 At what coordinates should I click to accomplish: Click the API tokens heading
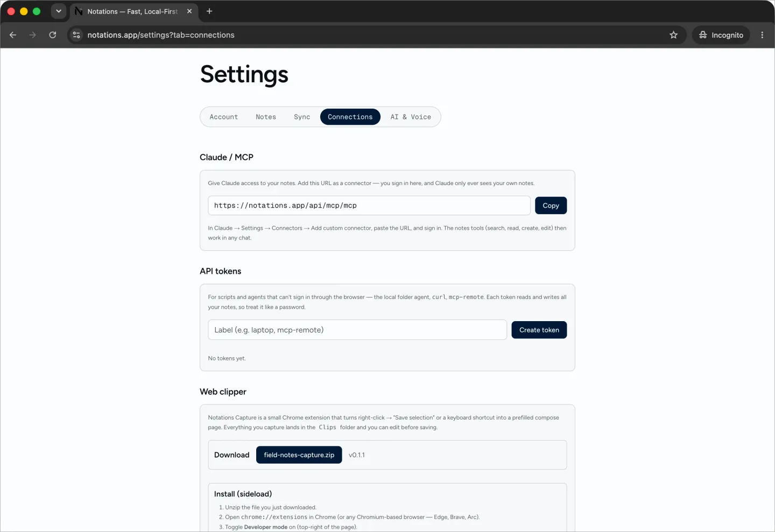[x=221, y=271]
